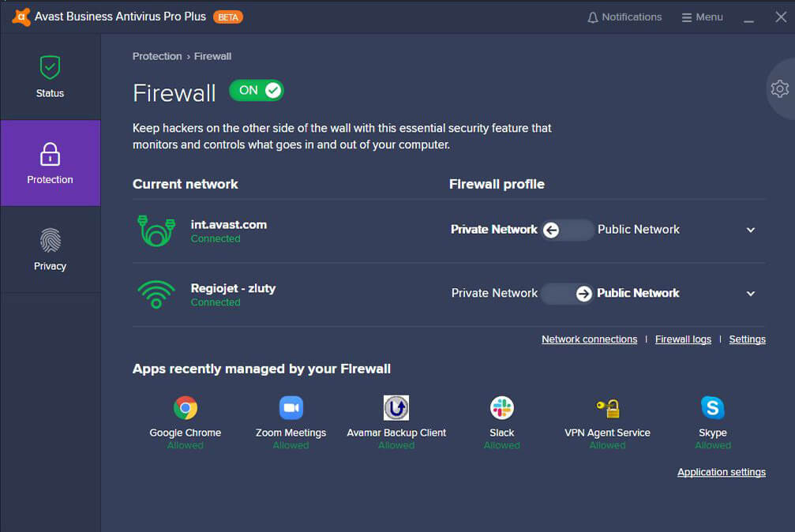Open the Menu in the title bar
Image resolution: width=795 pixels, height=532 pixels.
click(702, 17)
